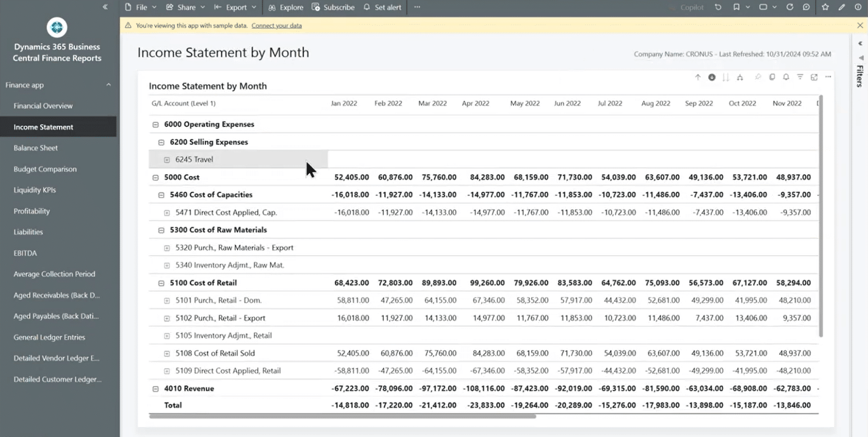This screenshot has height=437, width=868.
Task: Select the Profitability page
Action: click(31, 211)
